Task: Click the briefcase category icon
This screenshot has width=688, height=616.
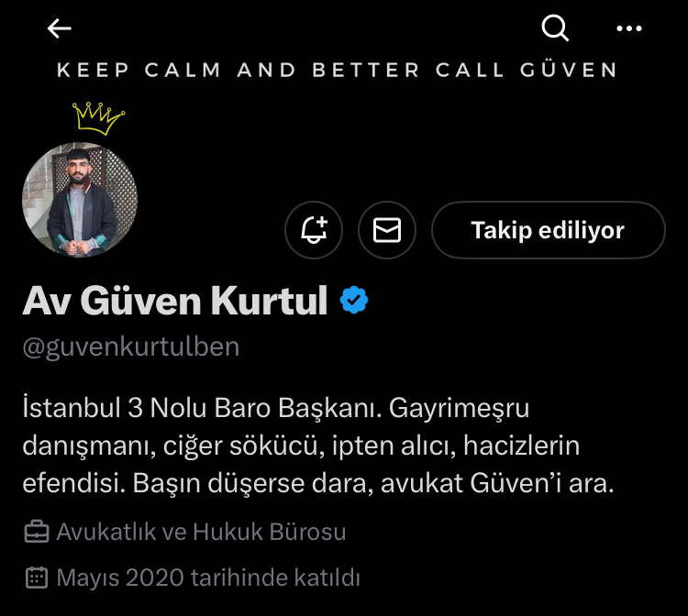Action: 37,532
